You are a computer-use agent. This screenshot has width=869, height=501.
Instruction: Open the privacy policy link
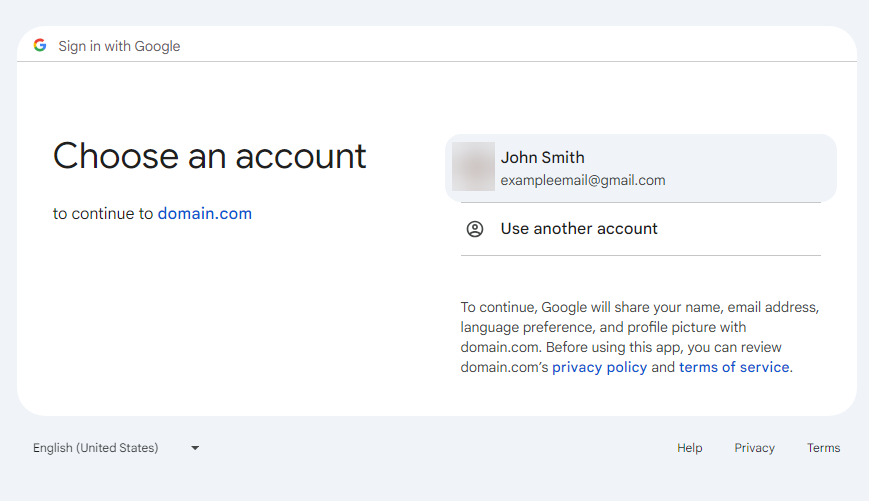599,367
